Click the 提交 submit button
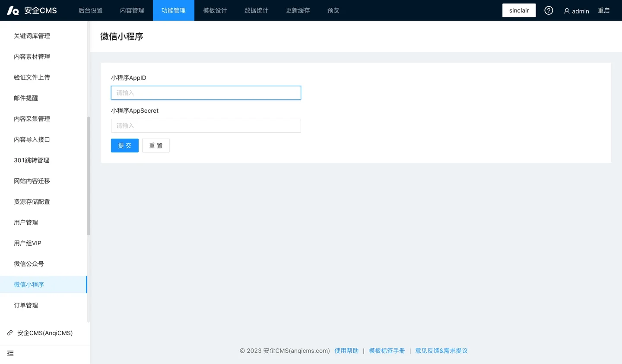 125,146
